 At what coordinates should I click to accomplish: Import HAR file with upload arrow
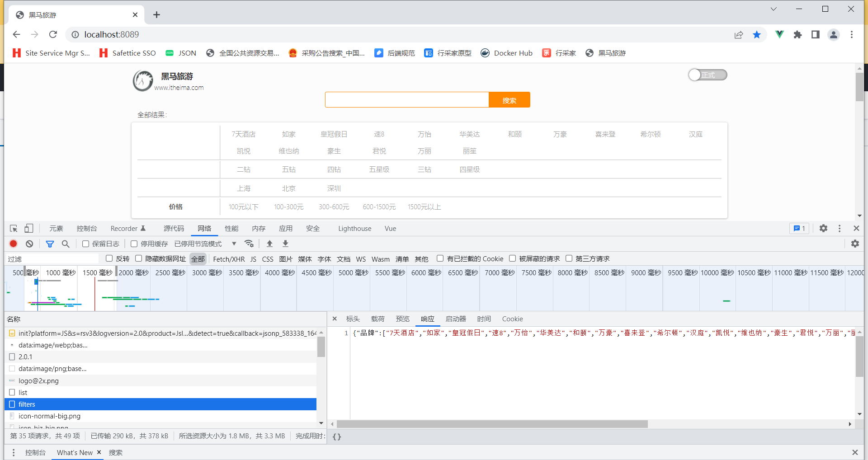(269, 244)
